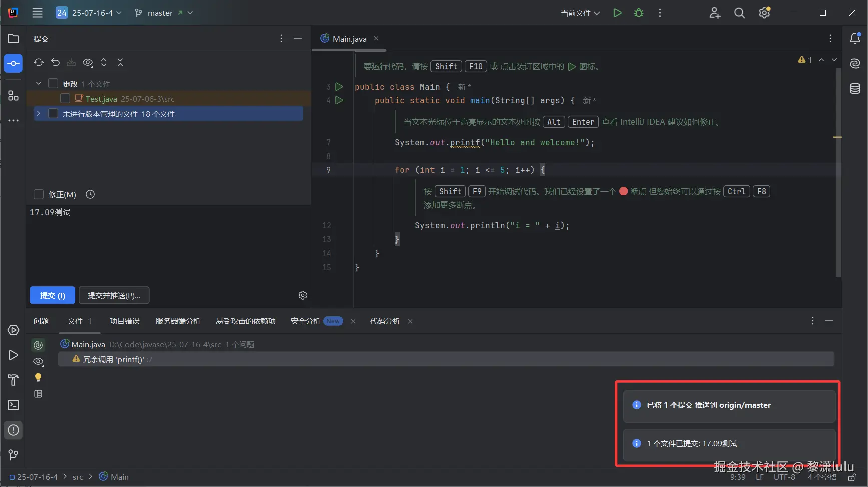Enable the 修正(M) amend checkbox
868x487 pixels.
tap(39, 194)
